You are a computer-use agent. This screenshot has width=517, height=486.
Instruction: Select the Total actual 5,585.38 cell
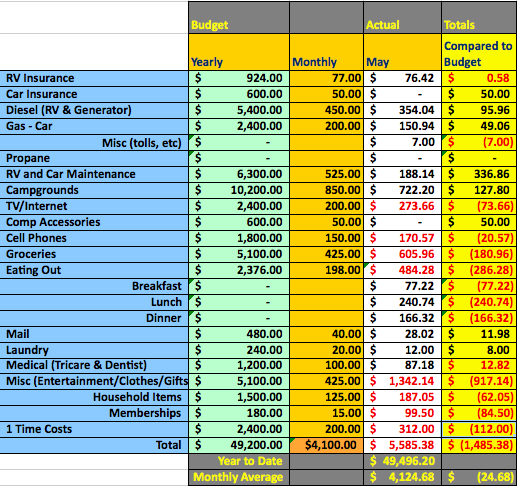[x=402, y=445]
